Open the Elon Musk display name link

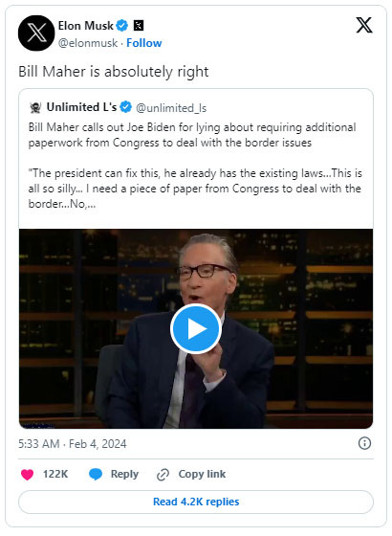(x=85, y=26)
